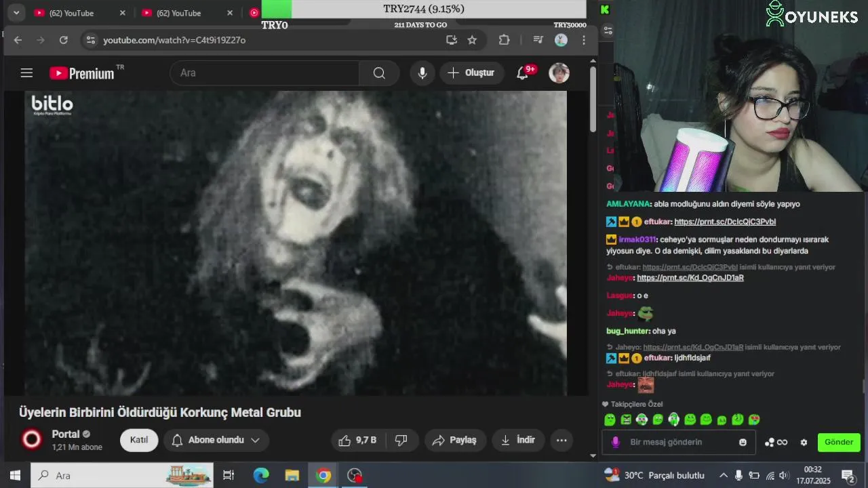Click the YouTube page scrollbar thumb
Viewport: 868px width, 488px height.
click(593, 98)
